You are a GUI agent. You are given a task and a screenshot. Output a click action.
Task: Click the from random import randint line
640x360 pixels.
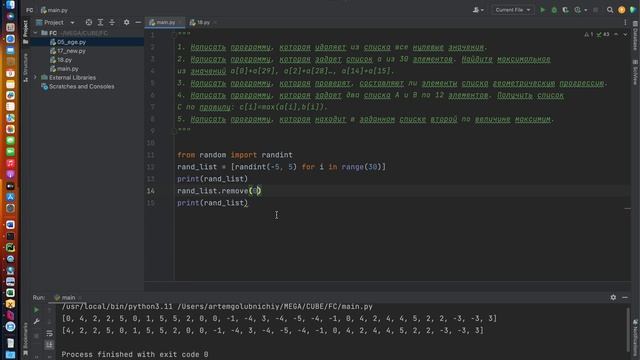pyautogui.click(x=235, y=155)
